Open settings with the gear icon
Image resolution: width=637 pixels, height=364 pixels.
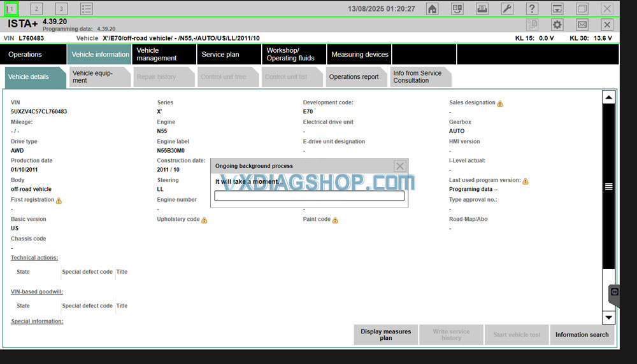tap(557, 25)
